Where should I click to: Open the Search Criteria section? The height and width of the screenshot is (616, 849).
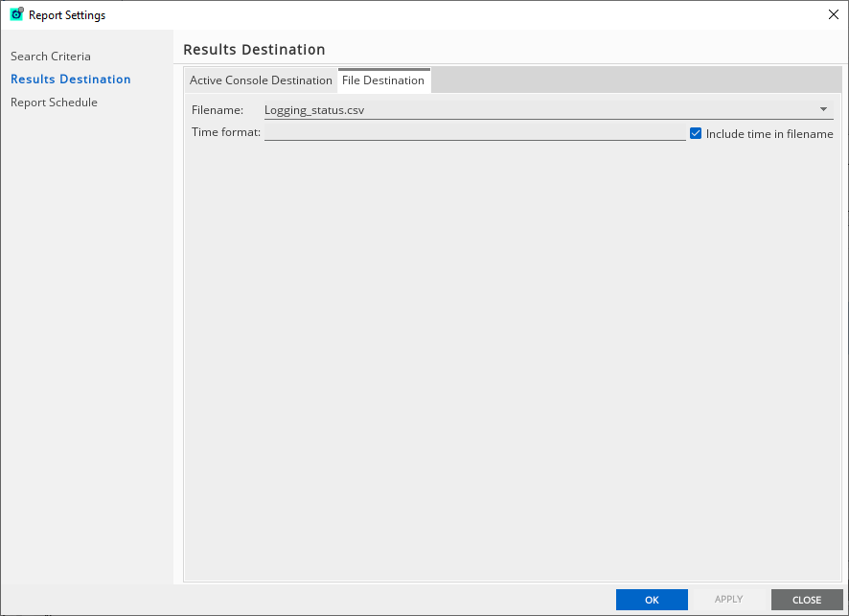pyautogui.click(x=51, y=57)
